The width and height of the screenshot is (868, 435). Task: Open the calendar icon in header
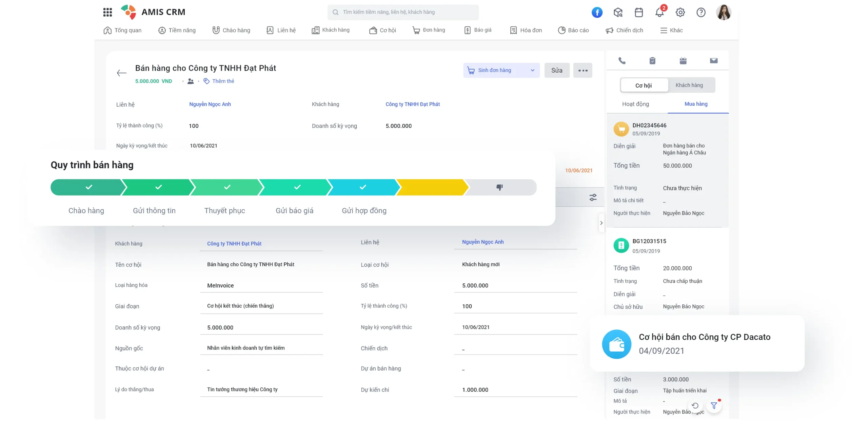tap(638, 13)
